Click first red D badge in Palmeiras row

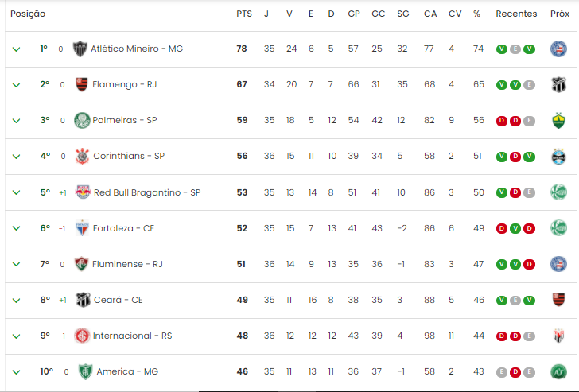pos(501,121)
